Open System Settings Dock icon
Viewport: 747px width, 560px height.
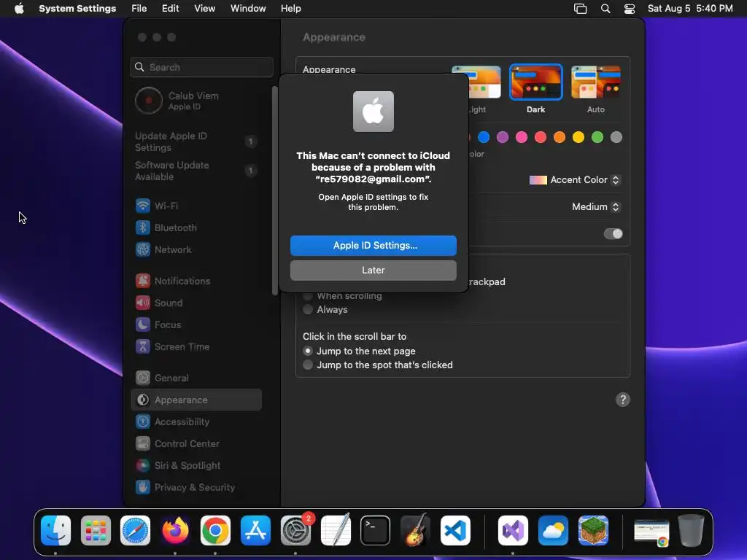(295, 530)
